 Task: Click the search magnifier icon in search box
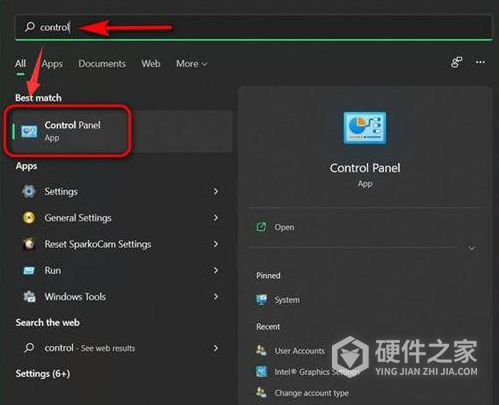[30, 26]
